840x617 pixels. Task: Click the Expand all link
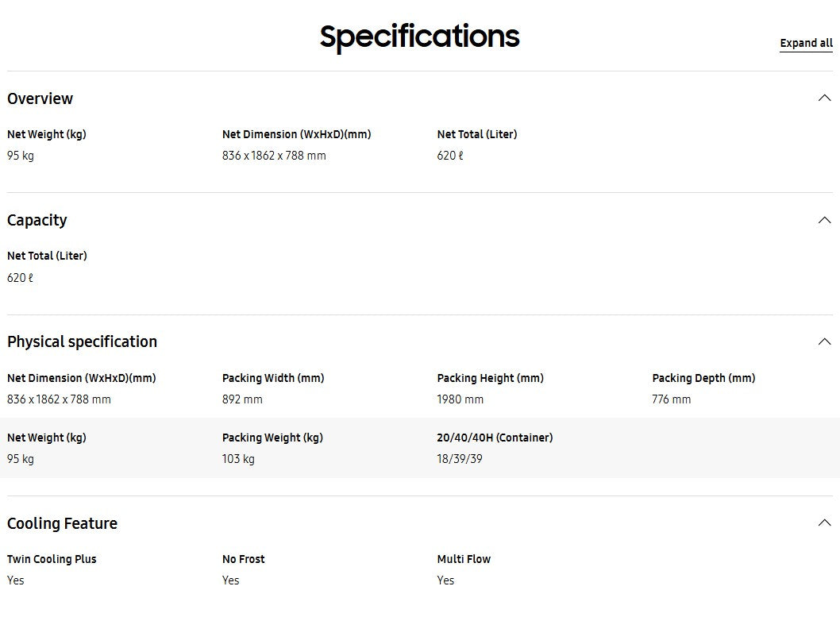pos(806,44)
